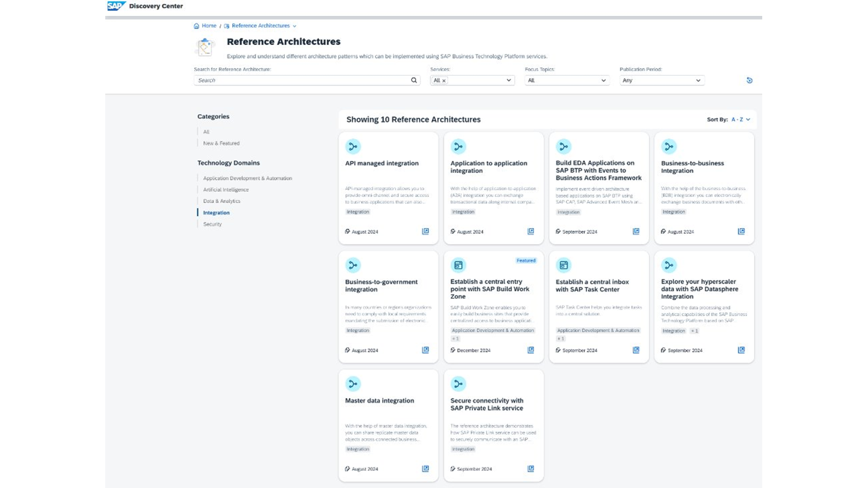Open the Master data integration title

[x=380, y=401]
